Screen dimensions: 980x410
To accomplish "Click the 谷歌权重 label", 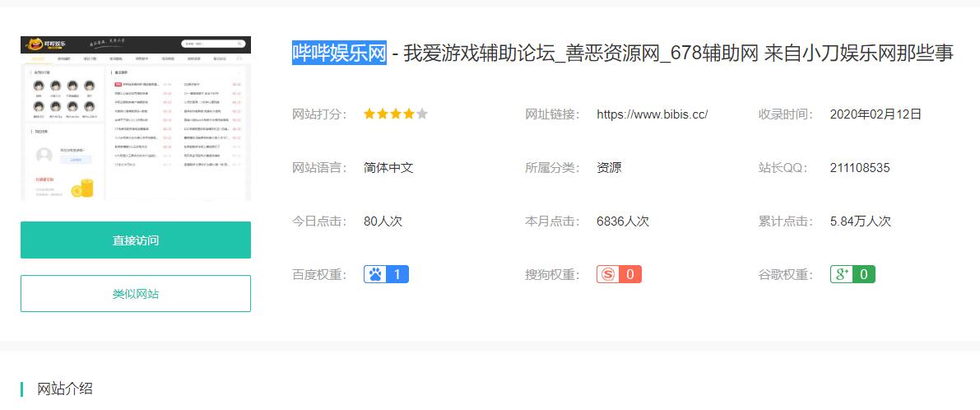I will (787, 274).
